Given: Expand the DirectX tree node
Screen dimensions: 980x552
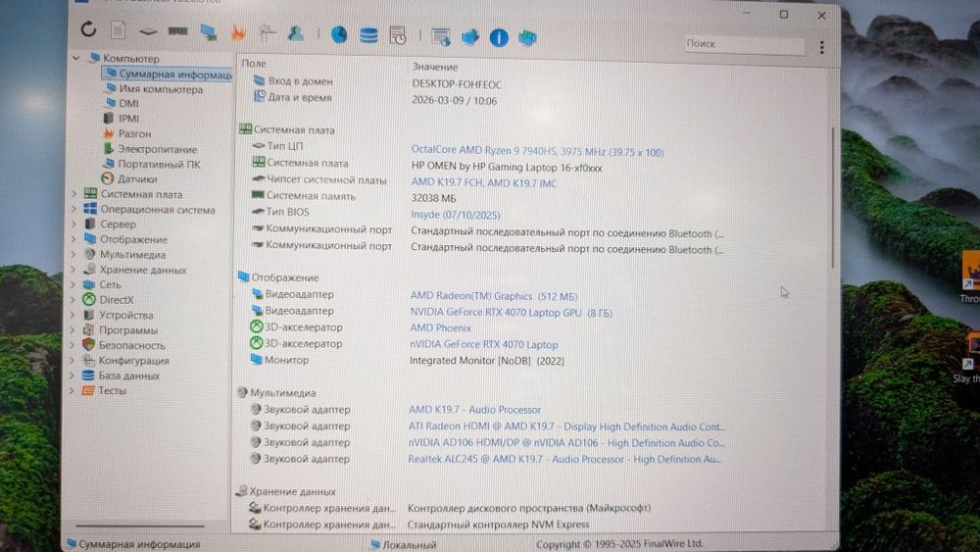Looking at the screenshot, I should tap(73, 299).
